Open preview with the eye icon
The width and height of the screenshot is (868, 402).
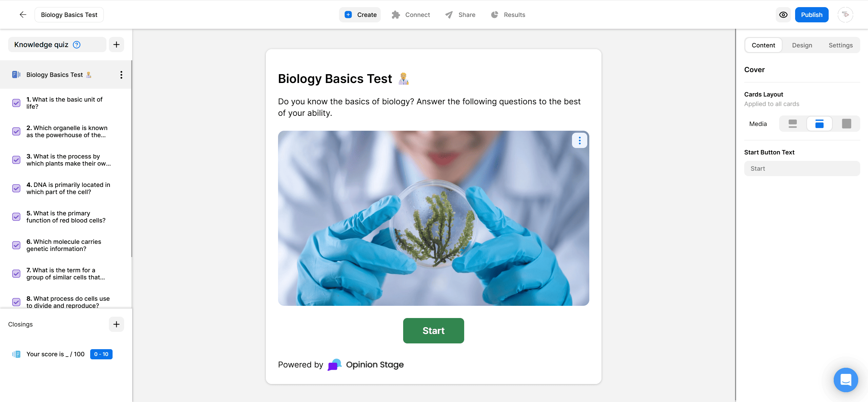tap(783, 15)
